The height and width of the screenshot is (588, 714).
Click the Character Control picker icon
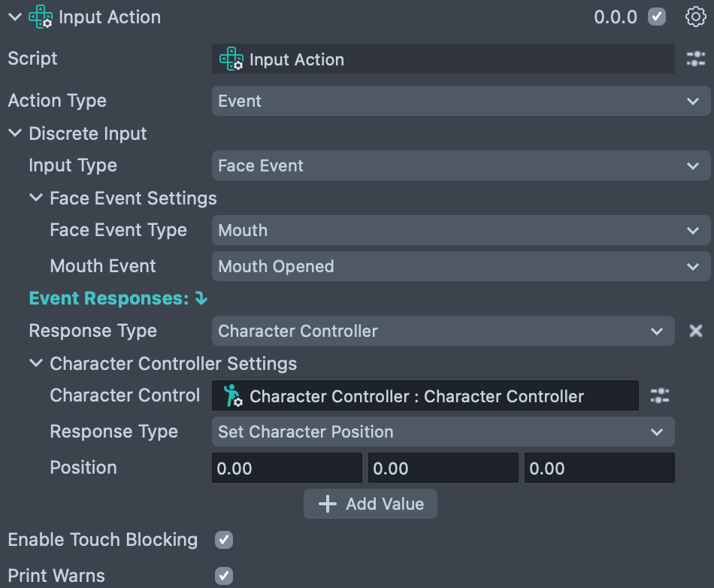click(660, 396)
